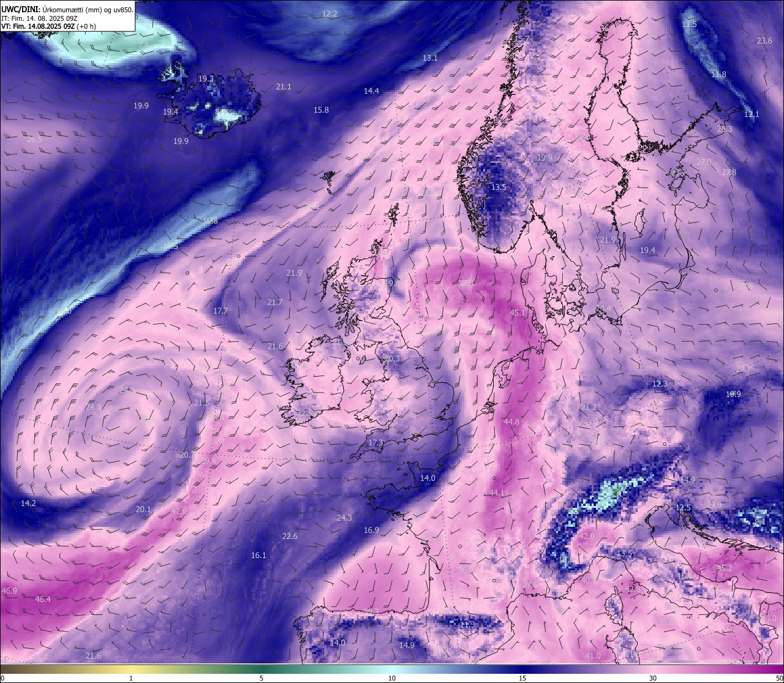Click the 42.6 value in the Atlantic
784x683 pixels.
click(179, 511)
